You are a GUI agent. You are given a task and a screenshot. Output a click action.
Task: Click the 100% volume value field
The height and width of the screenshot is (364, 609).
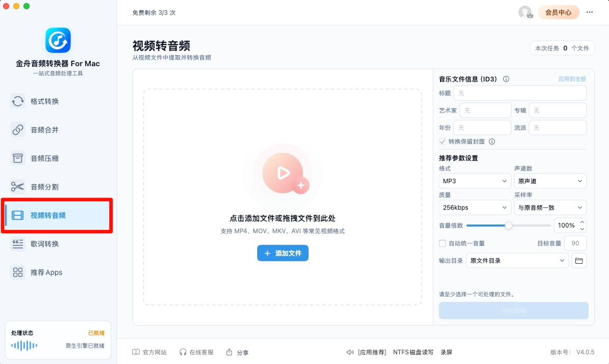coord(566,226)
